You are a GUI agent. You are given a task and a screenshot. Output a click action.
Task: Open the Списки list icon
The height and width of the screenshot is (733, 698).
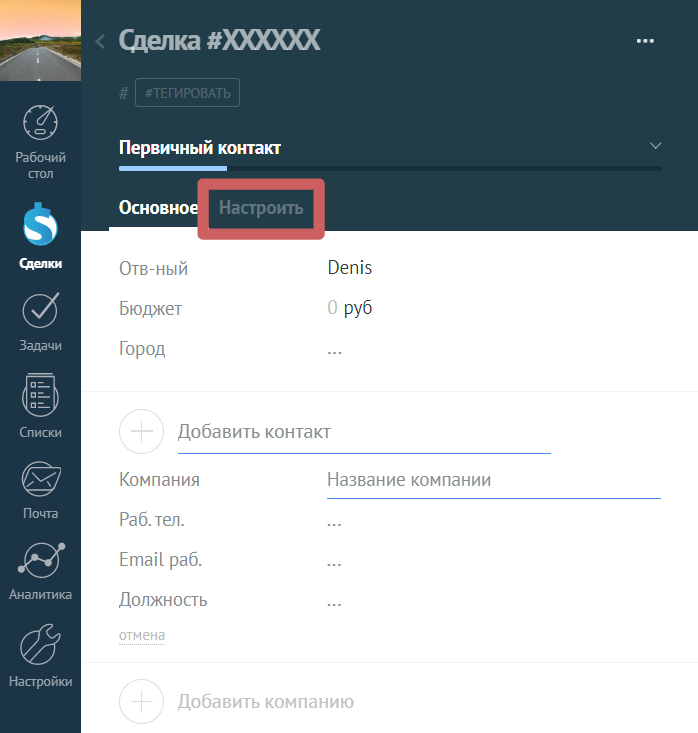(x=40, y=395)
